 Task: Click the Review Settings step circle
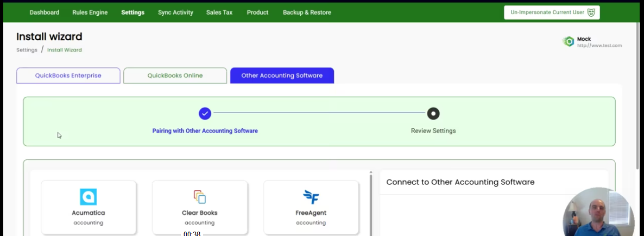433,114
